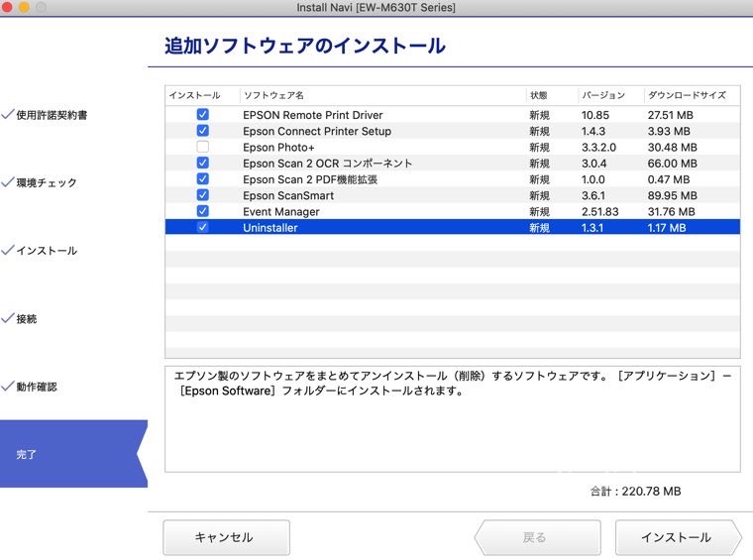This screenshot has height=560, width=753.
Task: Click the 30.48 MB size cell
Action: click(673, 148)
